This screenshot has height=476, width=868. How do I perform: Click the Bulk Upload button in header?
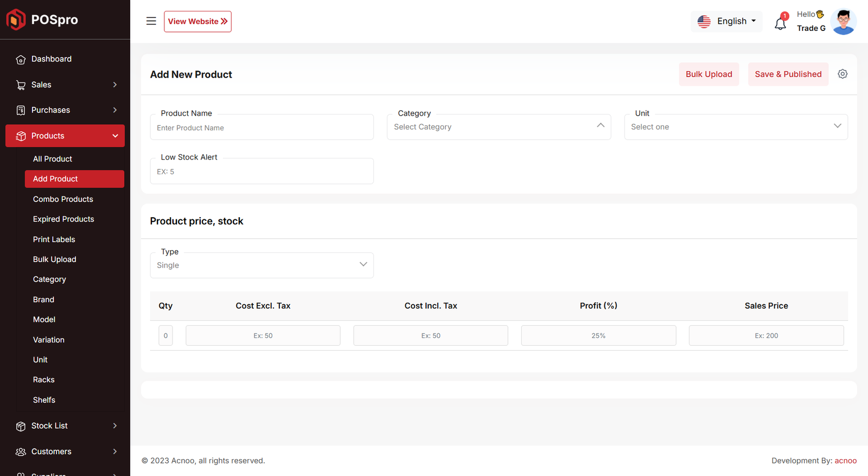click(709, 74)
